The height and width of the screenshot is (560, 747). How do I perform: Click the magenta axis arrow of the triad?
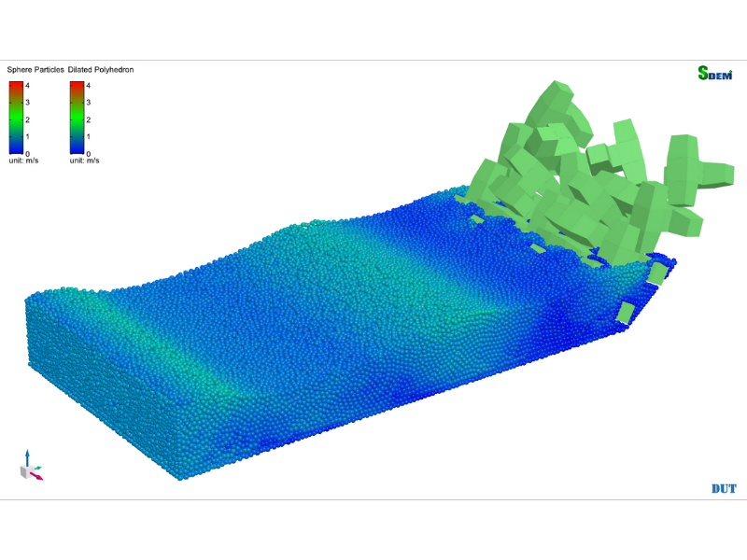click(x=38, y=475)
